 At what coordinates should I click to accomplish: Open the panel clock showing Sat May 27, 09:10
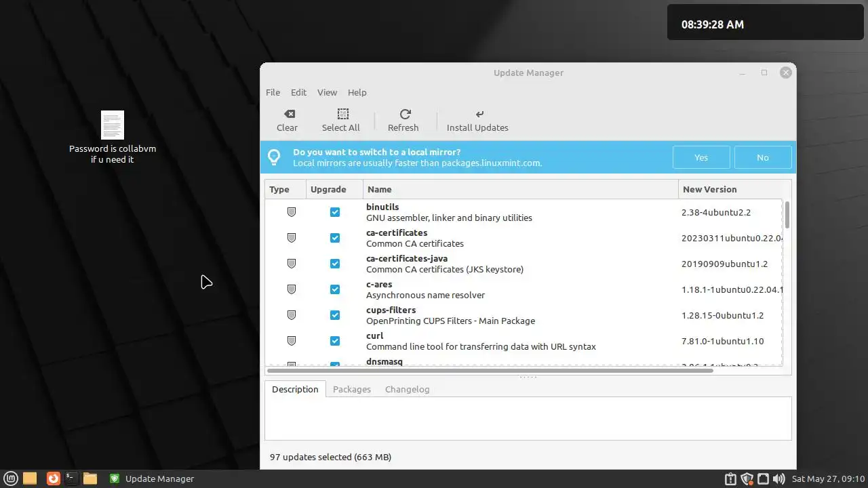829,479
